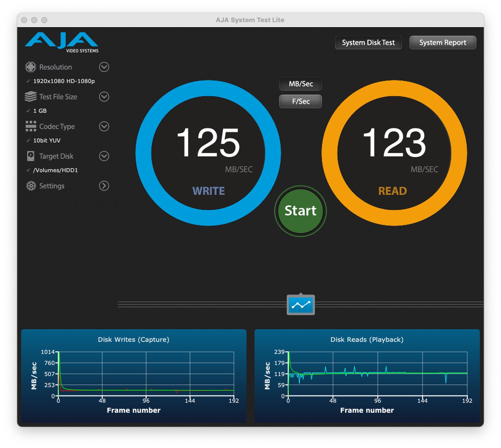Toggle the graph view chart icon

coord(301,305)
